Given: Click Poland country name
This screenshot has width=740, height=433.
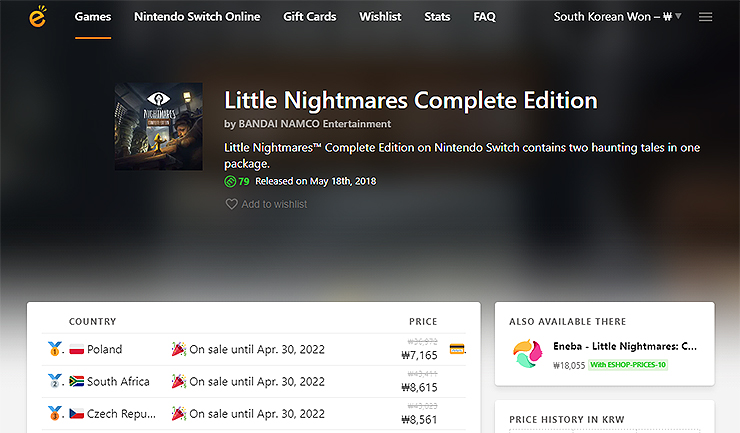Looking at the screenshot, I should (104, 349).
